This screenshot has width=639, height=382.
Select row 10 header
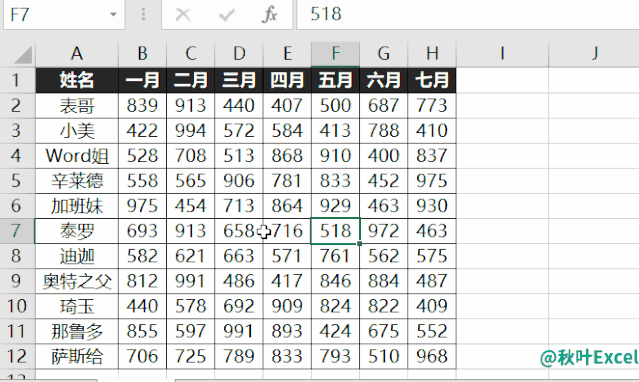pyautogui.click(x=18, y=306)
